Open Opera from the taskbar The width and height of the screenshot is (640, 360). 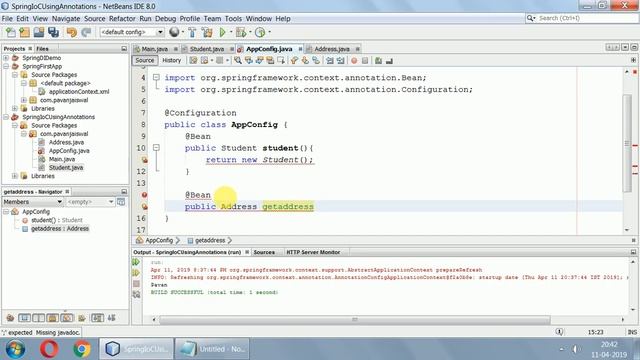pos(49,349)
